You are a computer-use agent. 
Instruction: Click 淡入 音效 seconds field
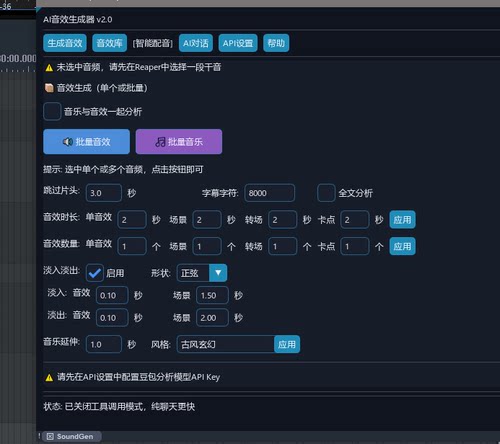[112, 295]
